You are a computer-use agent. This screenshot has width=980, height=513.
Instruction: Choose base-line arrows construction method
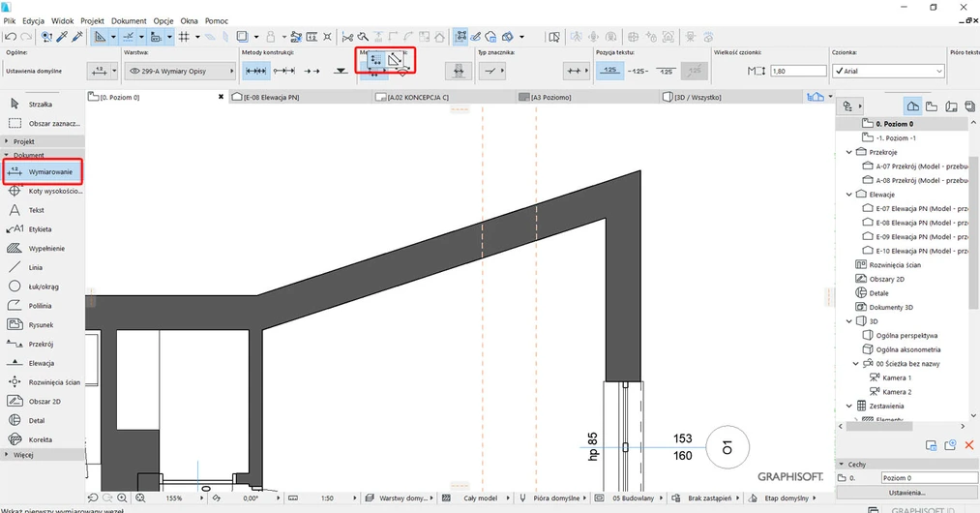point(312,71)
